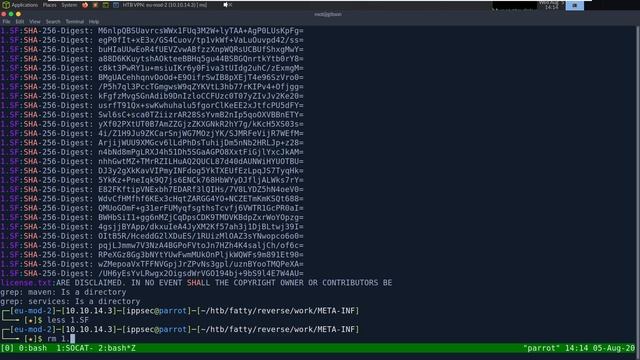Click digest starting with 5YkKz+PneIqk
The image size is (640, 360).
point(200,180)
